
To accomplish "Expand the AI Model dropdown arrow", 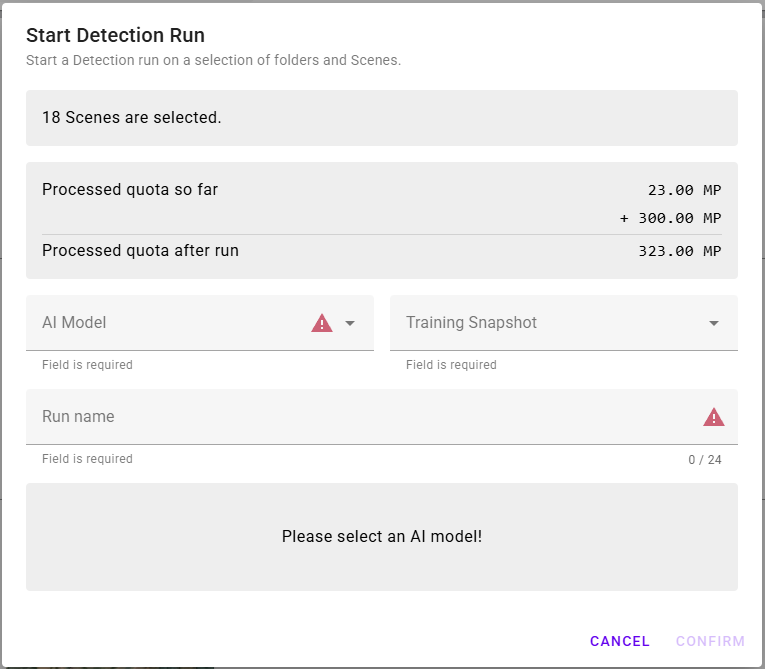I will tap(350, 323).
